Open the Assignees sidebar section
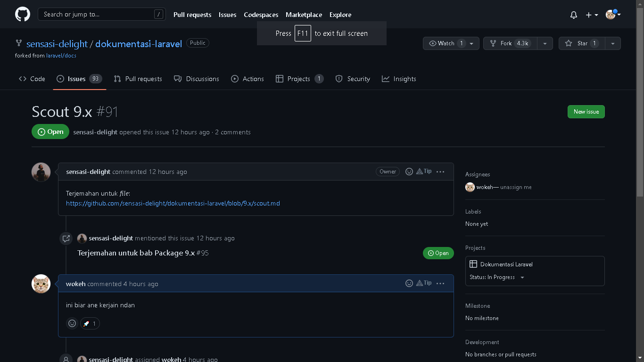The width and height of the screenshot is (644, 362). pos(478,174)
